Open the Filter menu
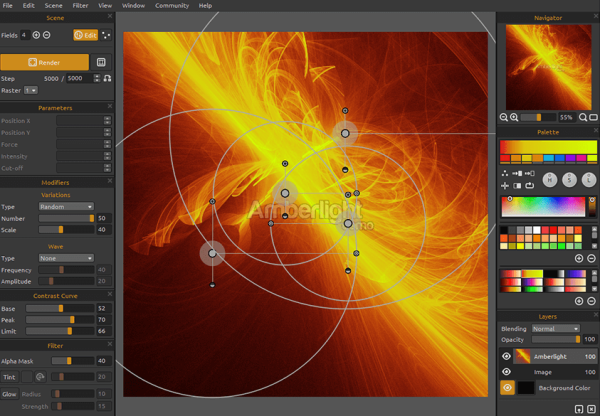The image size is (600, 416). [x=80, y=5]
